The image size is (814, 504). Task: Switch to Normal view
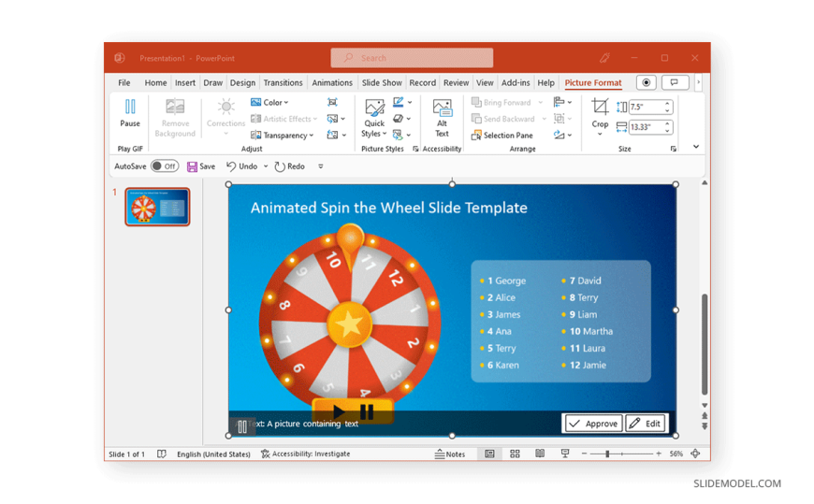(489, 454)
